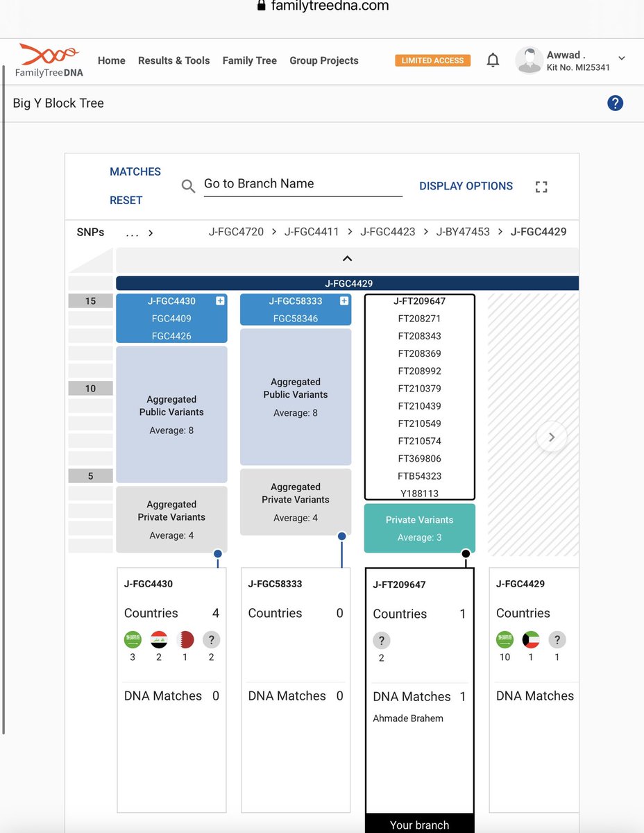Click the page scrollbar at left edge
This screenshot has height=833, width=644.
click(x=3, y=399)
